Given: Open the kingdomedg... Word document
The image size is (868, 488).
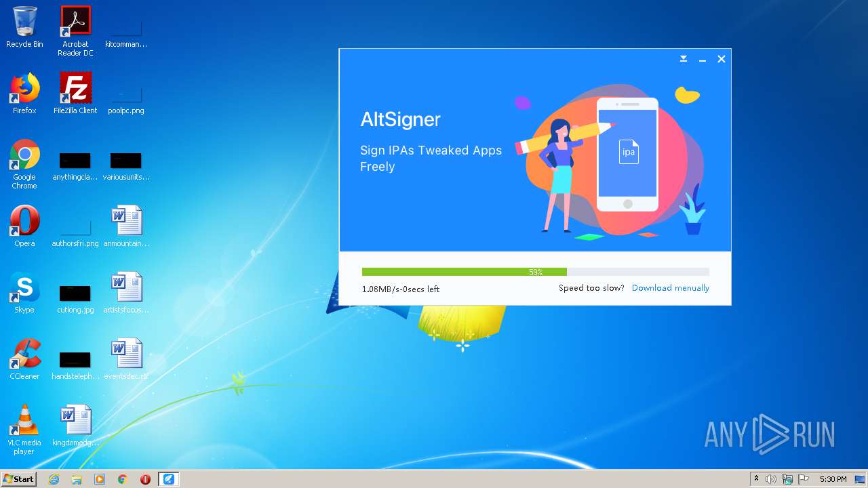Looking at the screenshot, I should pyautogui.click(x=75, y=426).
